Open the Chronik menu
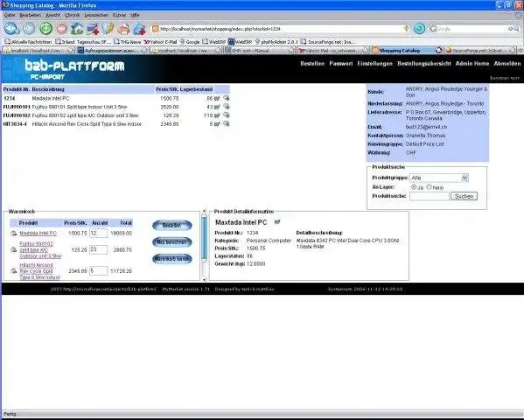Screen dimensions: 524x420 pyautogui.click(x=73, y=15)
